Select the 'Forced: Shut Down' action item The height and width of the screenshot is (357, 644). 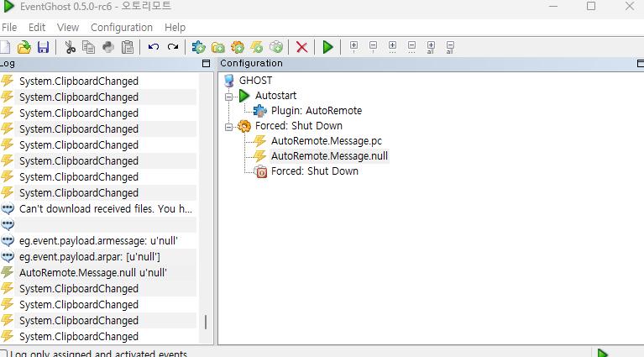[x=314, y=171]
